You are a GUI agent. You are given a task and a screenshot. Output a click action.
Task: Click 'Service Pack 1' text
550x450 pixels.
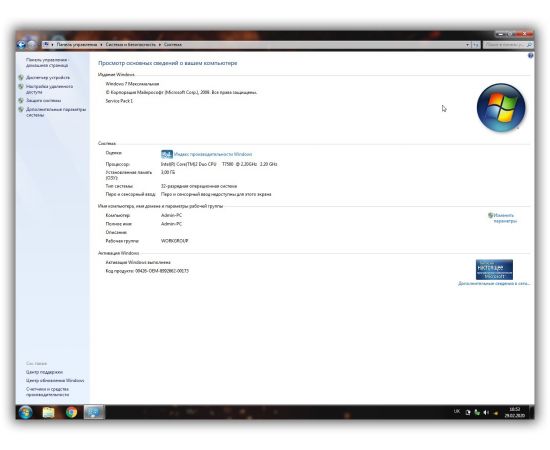[x=119, y=101]
